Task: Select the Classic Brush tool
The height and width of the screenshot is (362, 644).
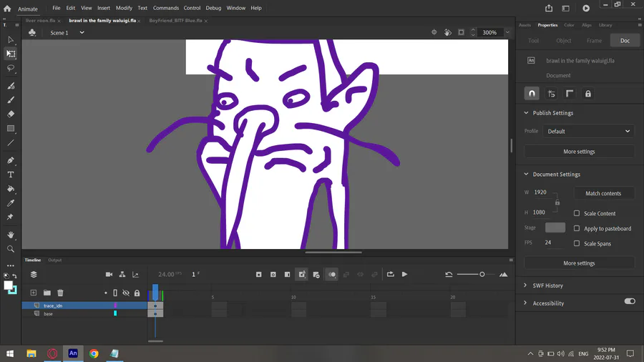Action: 11,99
